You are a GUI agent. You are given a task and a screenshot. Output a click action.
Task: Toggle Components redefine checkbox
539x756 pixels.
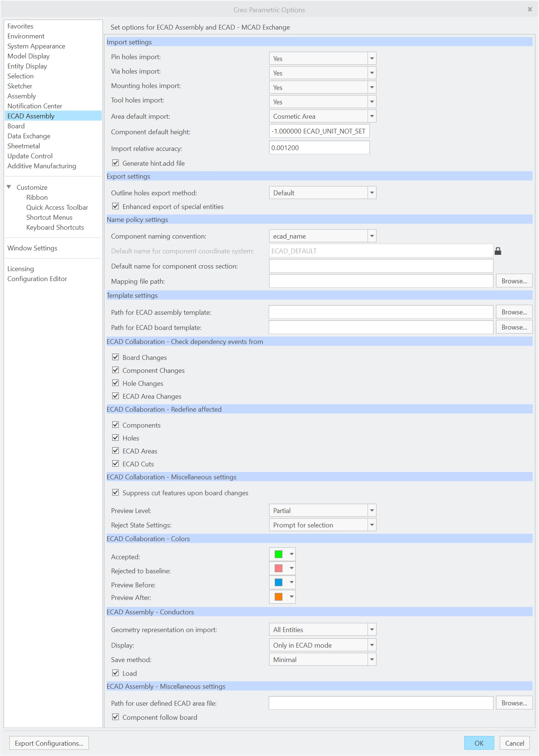(115, 425)
